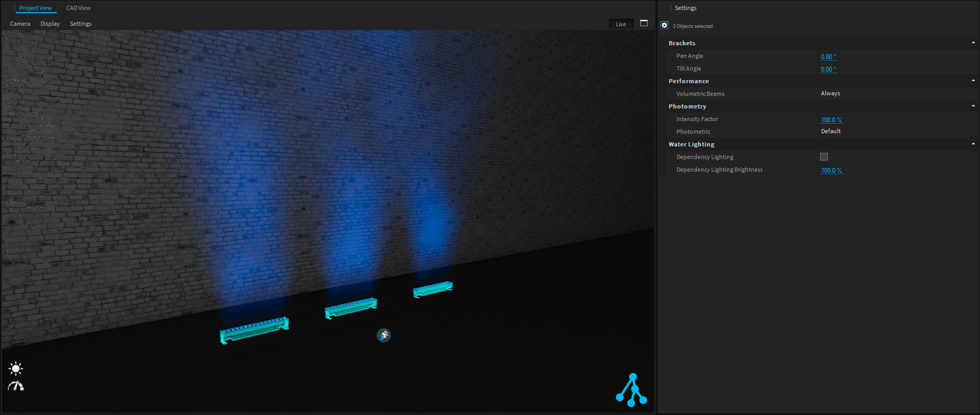Click the performance gauge icon
Image resolution: width=980 pixels, height=415 pixels.
tap(16, 386)
